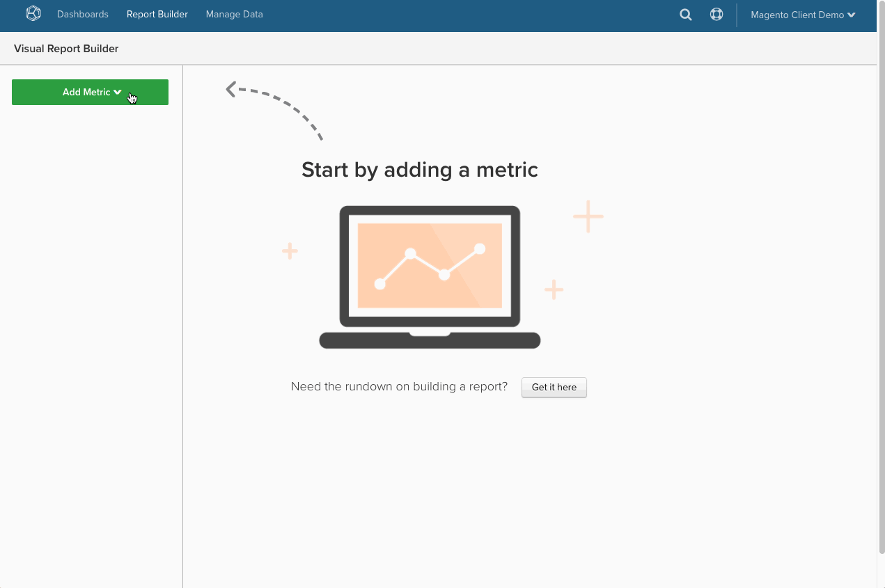Click the search magnifier icon
The image size is (885, 588).
click(685, 14)
